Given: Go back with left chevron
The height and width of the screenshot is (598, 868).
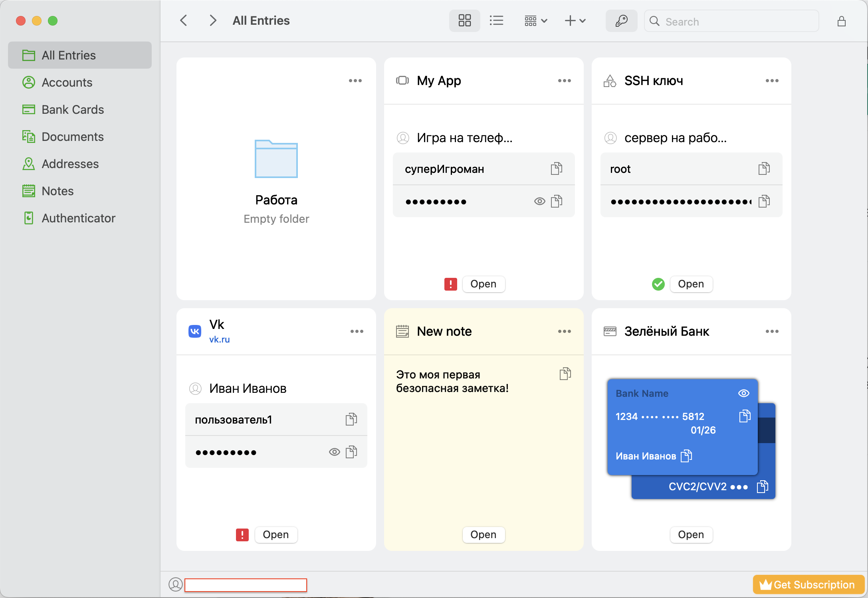Looking at the screenshot, I should [183, 21].
